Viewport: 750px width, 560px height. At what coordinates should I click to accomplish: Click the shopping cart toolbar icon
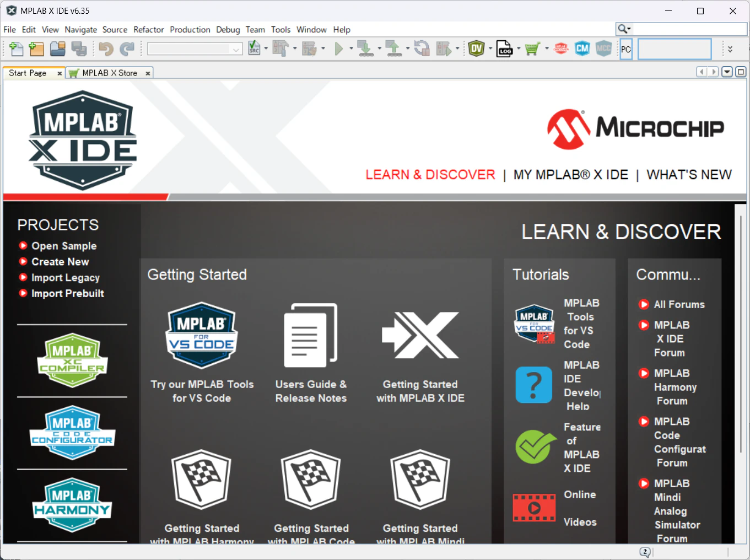[532, 49]
